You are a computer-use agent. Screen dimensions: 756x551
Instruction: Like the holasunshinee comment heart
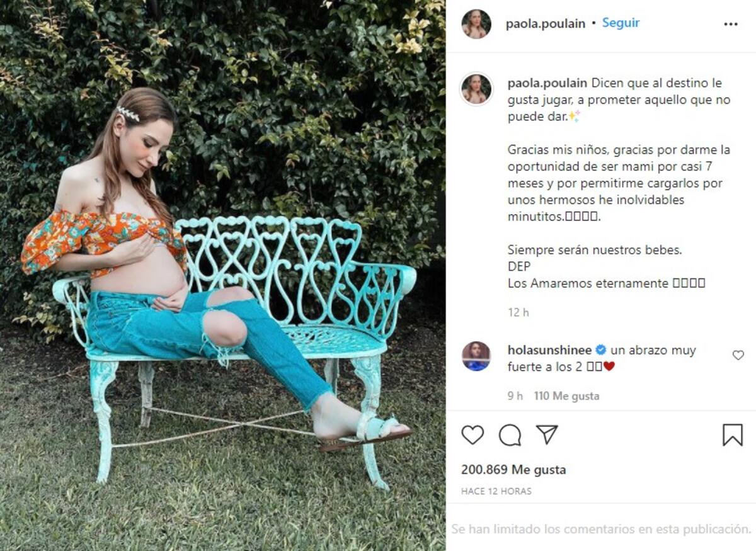[x=738, y=355]
